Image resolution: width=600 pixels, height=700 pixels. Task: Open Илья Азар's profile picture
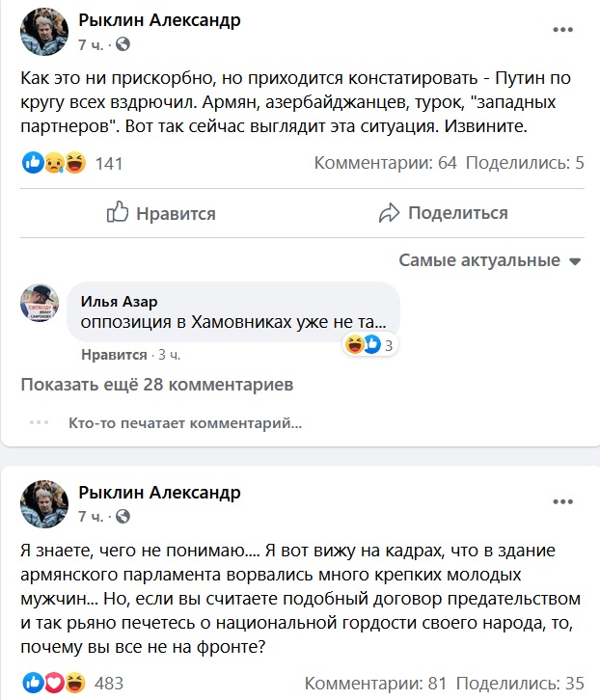click(41, 304)
